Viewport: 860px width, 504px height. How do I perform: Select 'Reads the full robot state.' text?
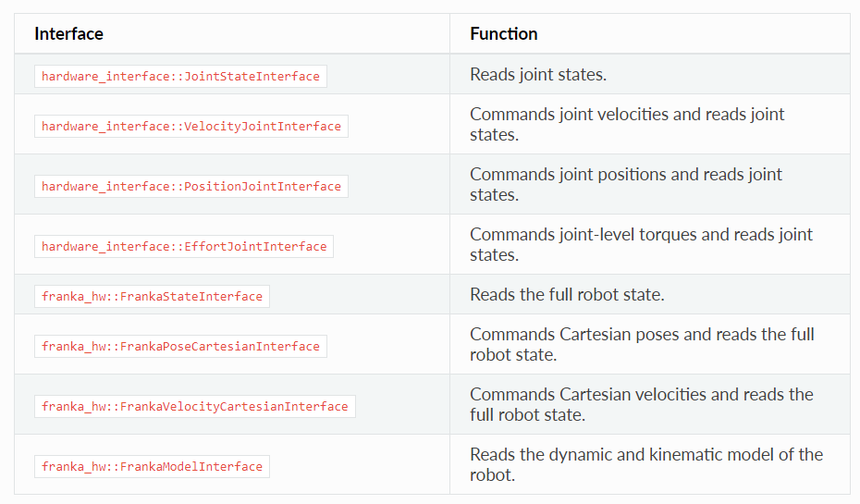(567, 295)
